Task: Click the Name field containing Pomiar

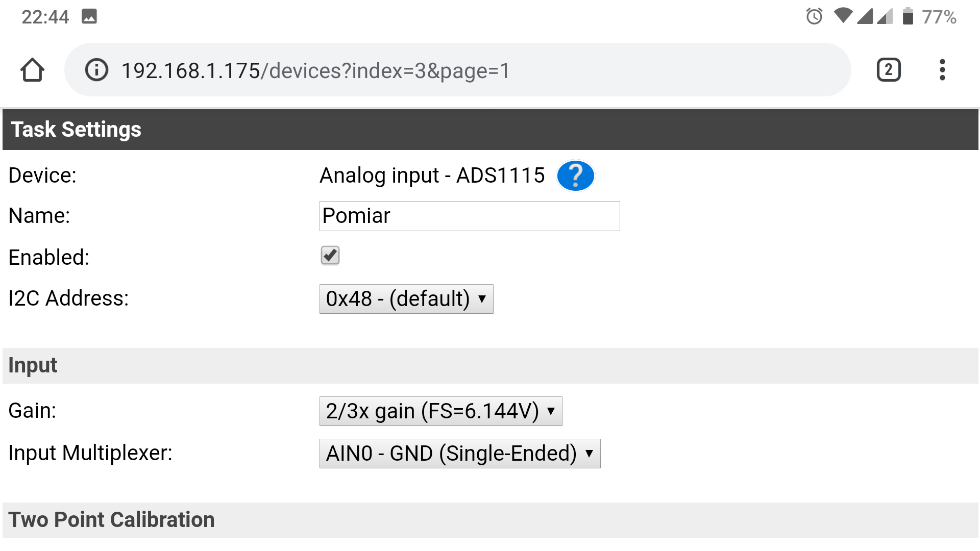Action: (x=470, y=216)
